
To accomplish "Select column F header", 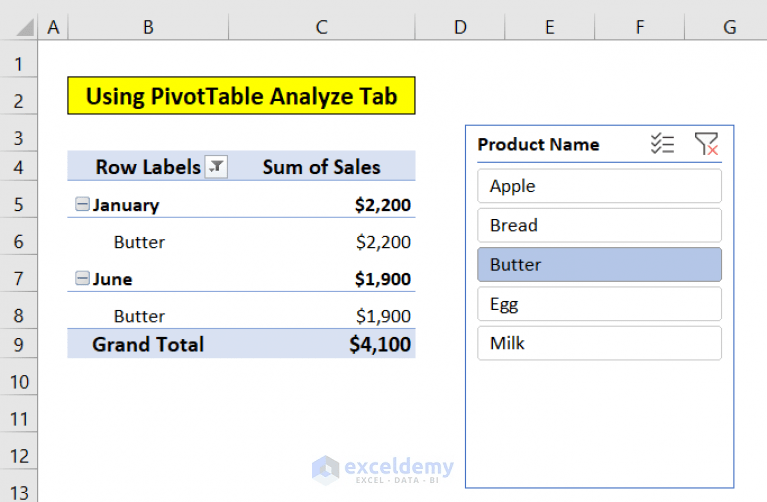I will coord(640,27).
